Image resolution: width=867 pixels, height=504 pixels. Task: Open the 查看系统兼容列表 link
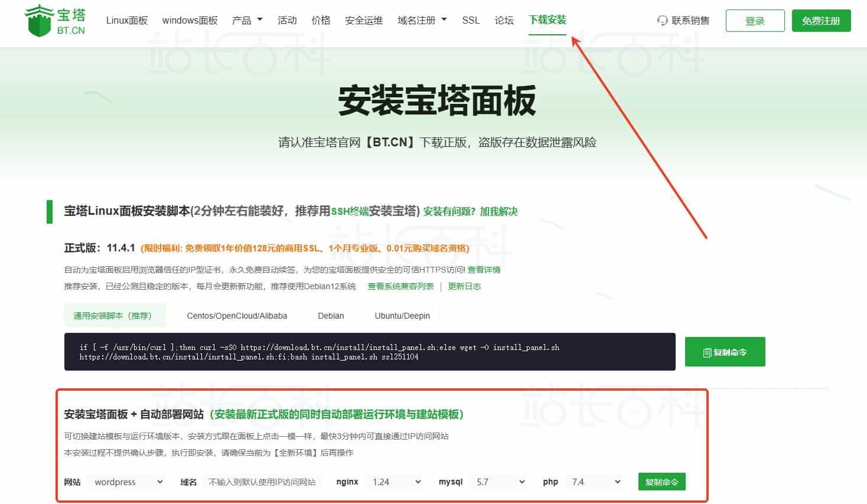(x=400, y=286)
